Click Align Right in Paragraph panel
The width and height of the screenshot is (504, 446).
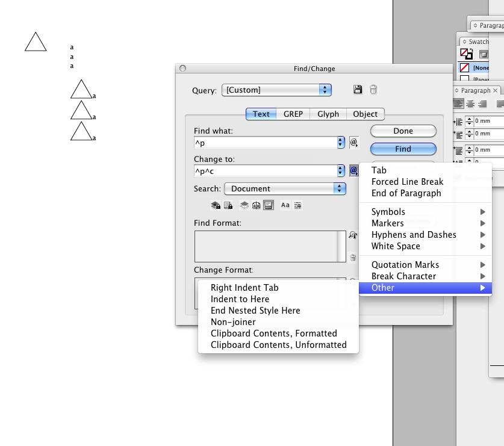pyautogui.click(x=482, y=104)
